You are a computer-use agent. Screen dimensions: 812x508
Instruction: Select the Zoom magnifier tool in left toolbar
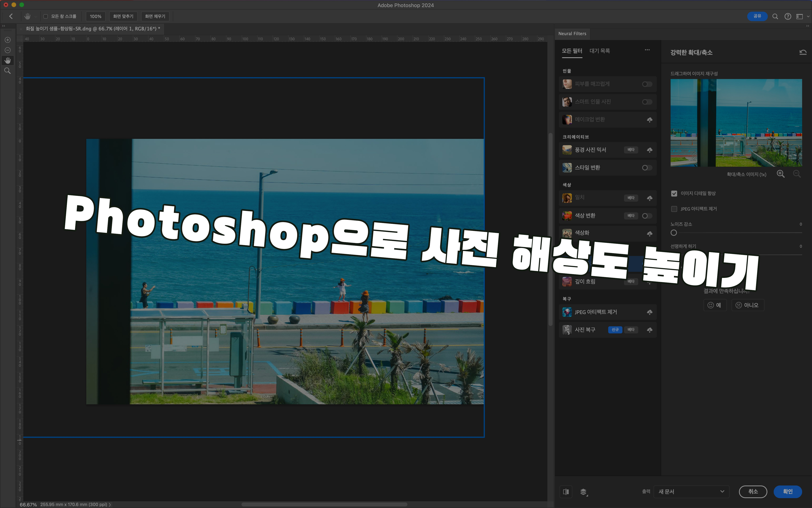7,71
